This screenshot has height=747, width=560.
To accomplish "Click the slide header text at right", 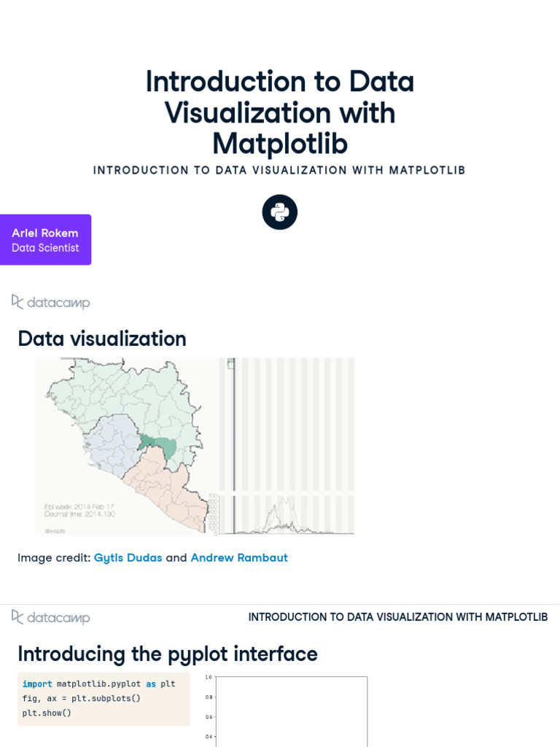I will 398,617.
